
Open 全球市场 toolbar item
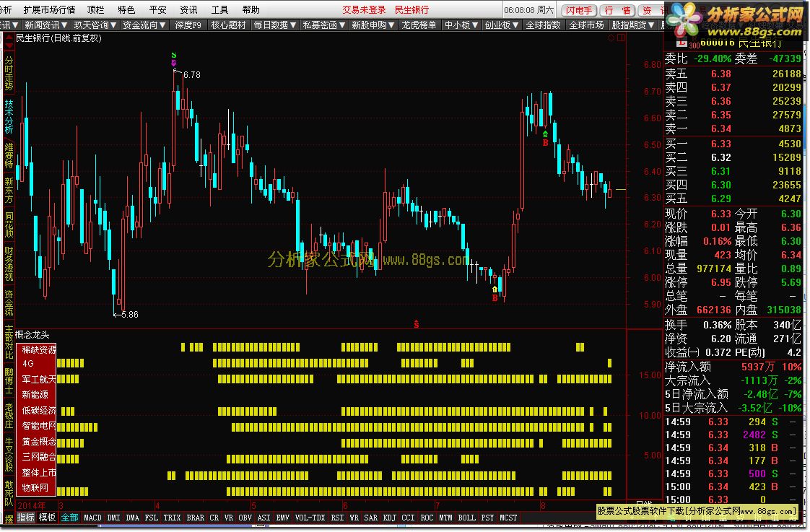point(586,25)
